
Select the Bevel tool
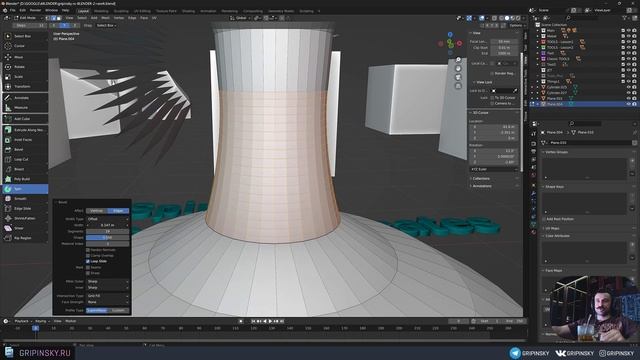coord(25,149)
